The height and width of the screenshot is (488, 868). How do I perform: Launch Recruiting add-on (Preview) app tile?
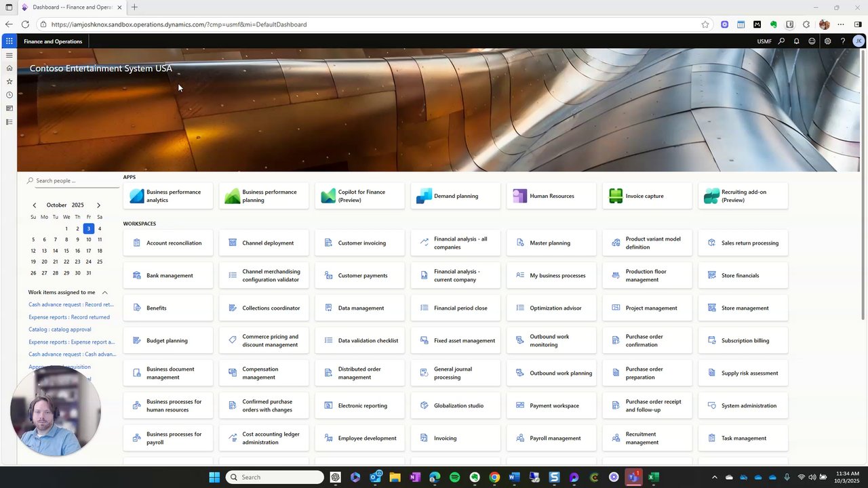[x=743, y=196]
